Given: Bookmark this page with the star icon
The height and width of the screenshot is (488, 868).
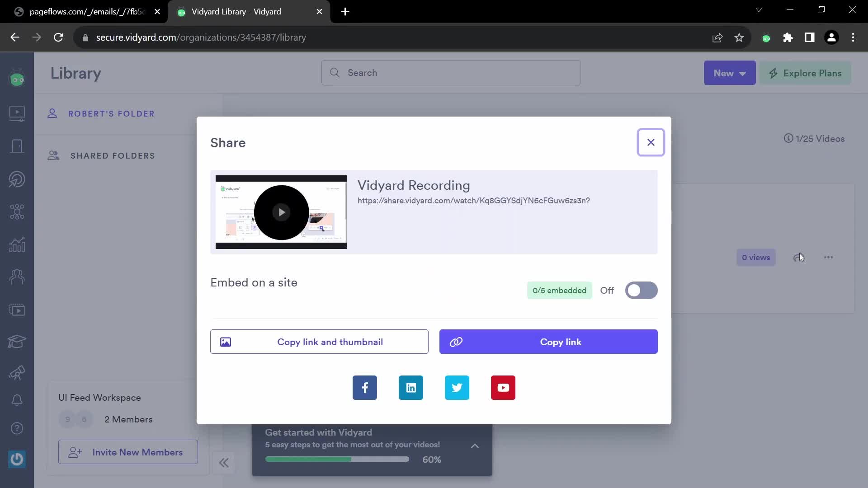Looking at the screenshot, I should tap(739, 38).
